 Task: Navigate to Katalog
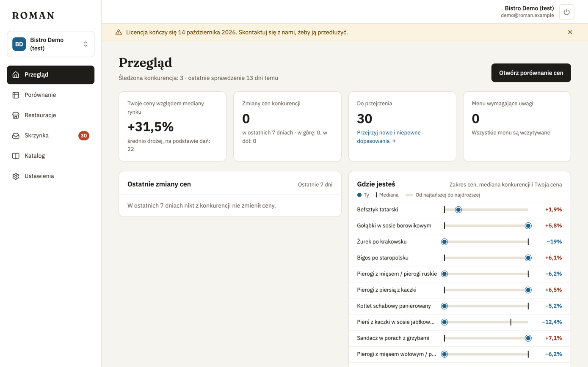click(50, 156)
